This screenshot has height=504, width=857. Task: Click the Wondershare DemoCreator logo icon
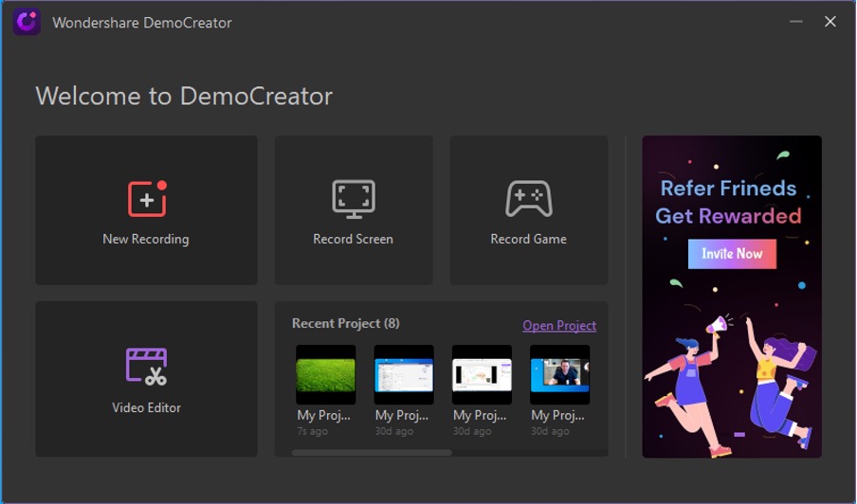(27, 22)
